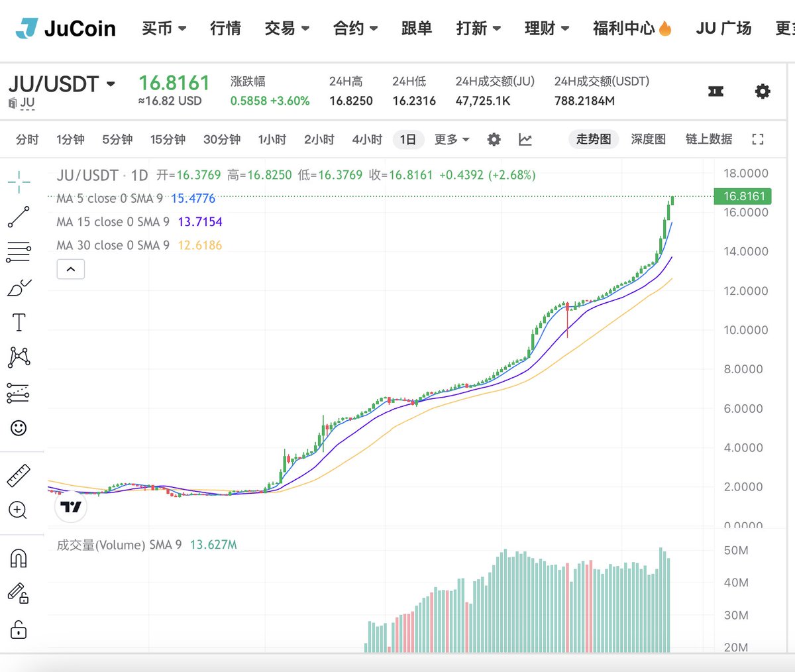The image size is (795, 672).
Task: Select the crosshair cursor tool
Action: tap(19, 181)
